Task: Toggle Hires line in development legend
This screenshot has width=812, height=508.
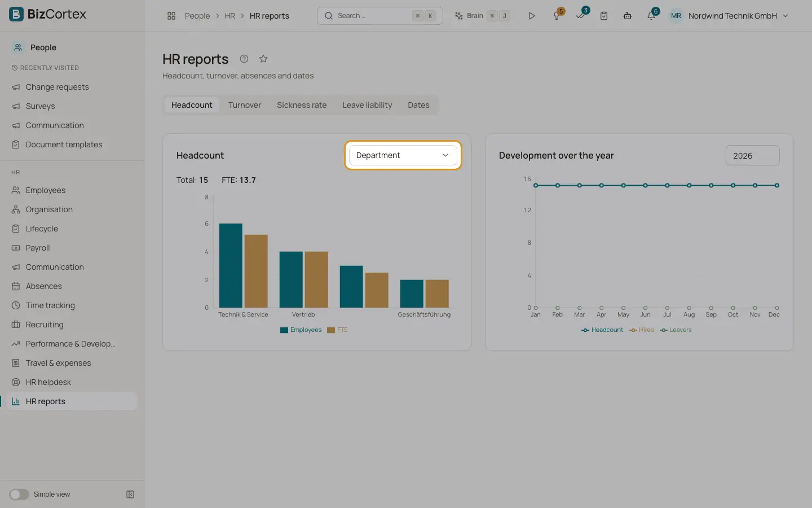Action: click(642, 330)
